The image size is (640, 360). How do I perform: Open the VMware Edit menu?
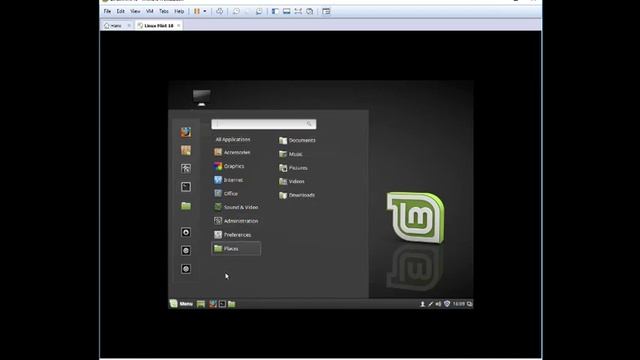tap(120, 11)
